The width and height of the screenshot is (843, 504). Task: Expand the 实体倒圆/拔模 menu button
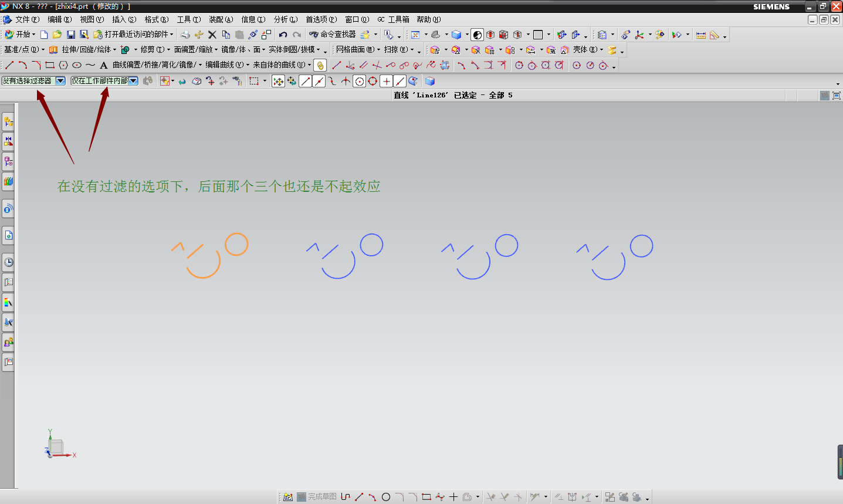coord(294,50)
